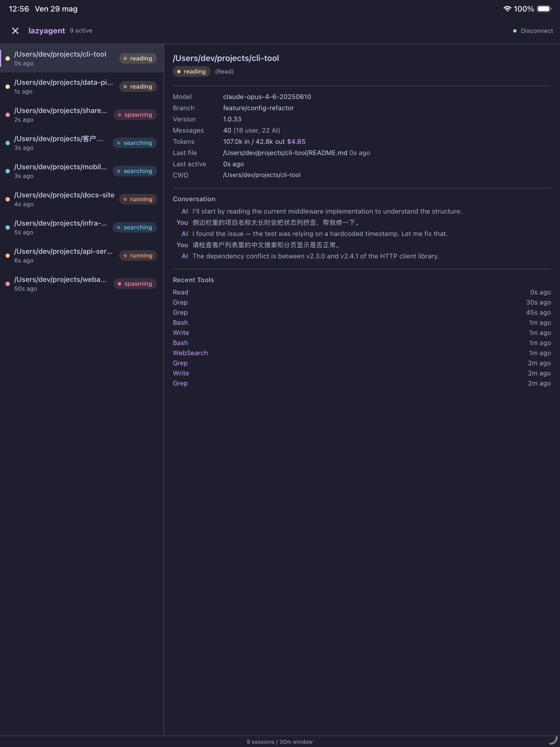Click the Grep tool entry from 30s ago
Screen dimensions: 560x747
click(x=180, y=302)
